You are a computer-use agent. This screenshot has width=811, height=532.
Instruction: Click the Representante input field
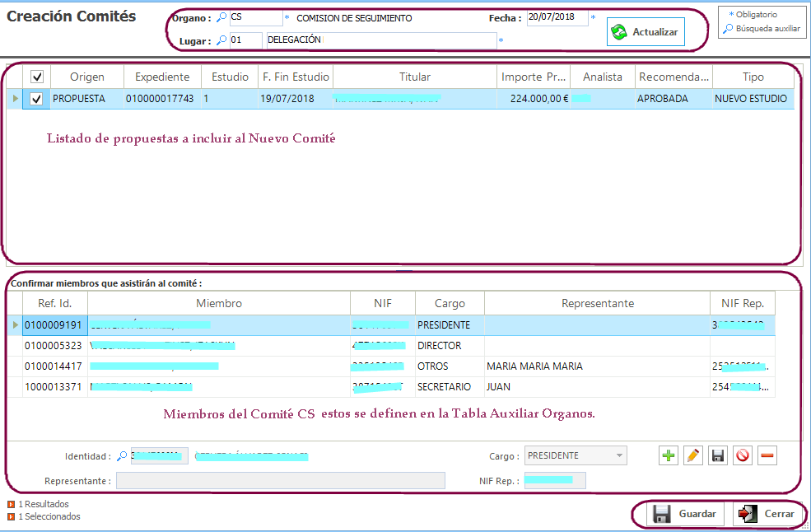click(280, 480)
